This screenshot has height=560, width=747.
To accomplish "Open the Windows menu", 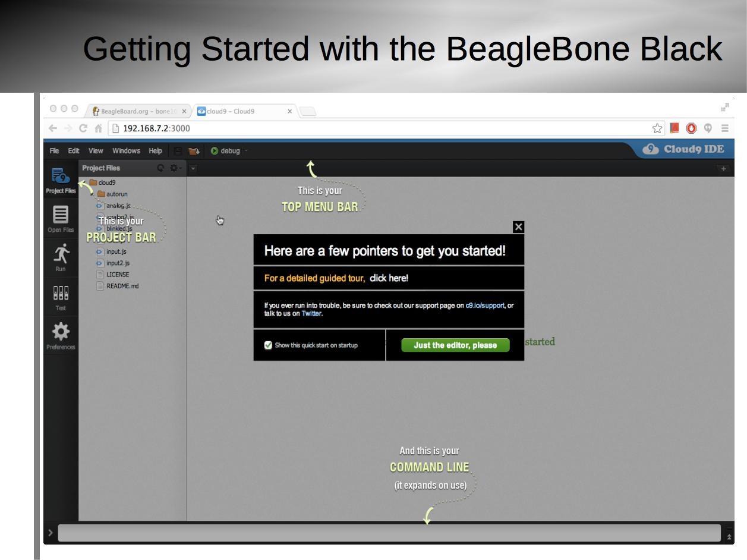I will (126, 151).
